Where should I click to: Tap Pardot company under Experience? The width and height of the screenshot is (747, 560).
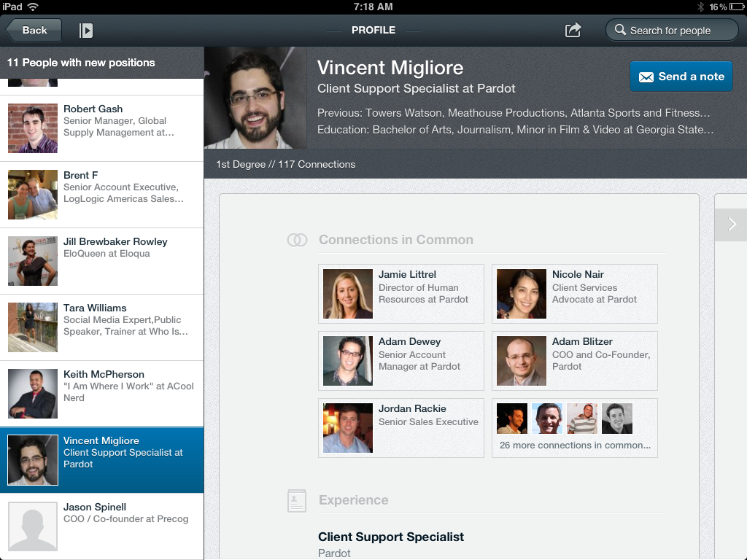click(x=334, y=553)
